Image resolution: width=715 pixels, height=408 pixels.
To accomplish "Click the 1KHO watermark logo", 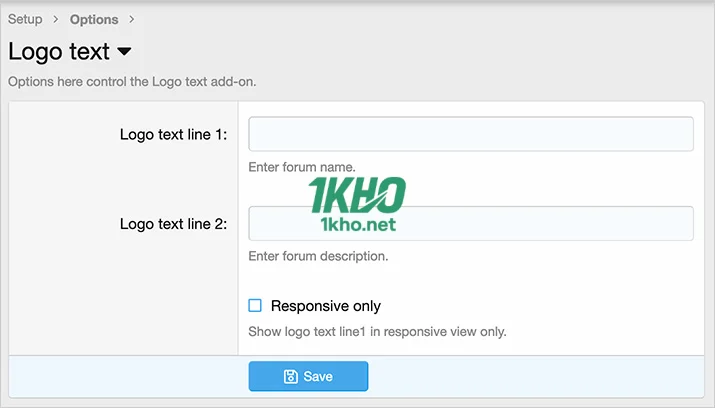I will 356,195.
